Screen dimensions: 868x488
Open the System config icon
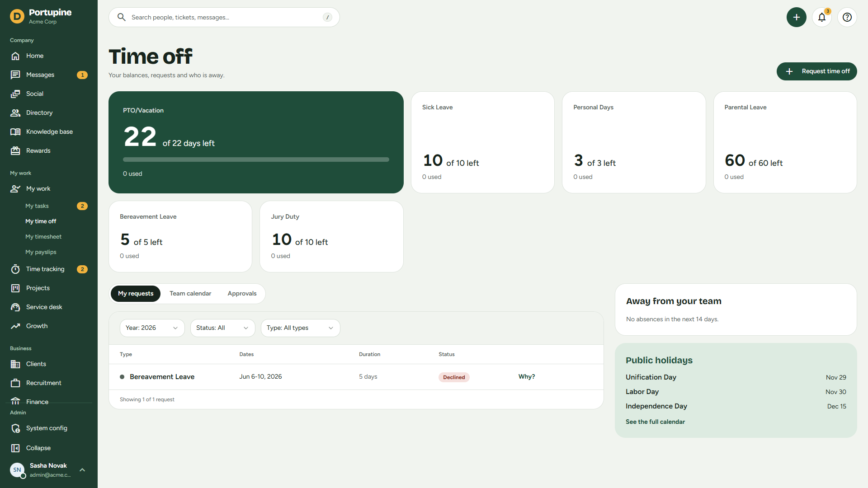click(15, 428)
